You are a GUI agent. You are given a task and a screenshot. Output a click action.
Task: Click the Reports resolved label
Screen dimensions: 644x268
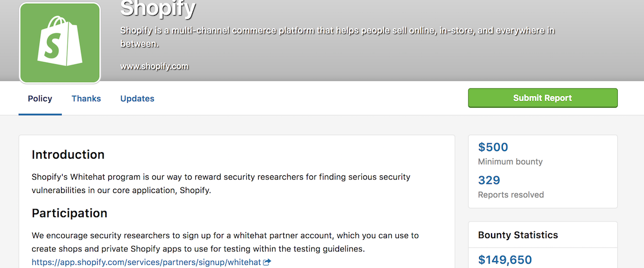pyautogui.click(x=511, y=195)
